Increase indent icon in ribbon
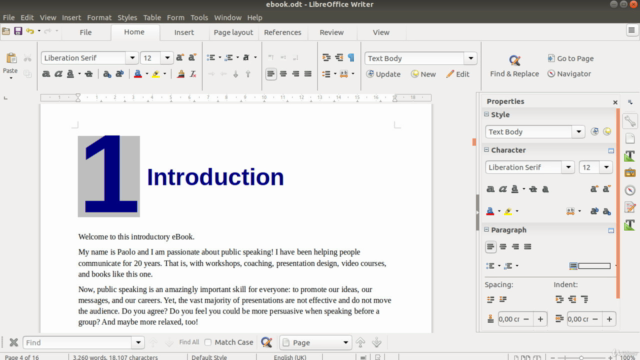The height and width of the screenshot is (360, 640). (326, 58)
